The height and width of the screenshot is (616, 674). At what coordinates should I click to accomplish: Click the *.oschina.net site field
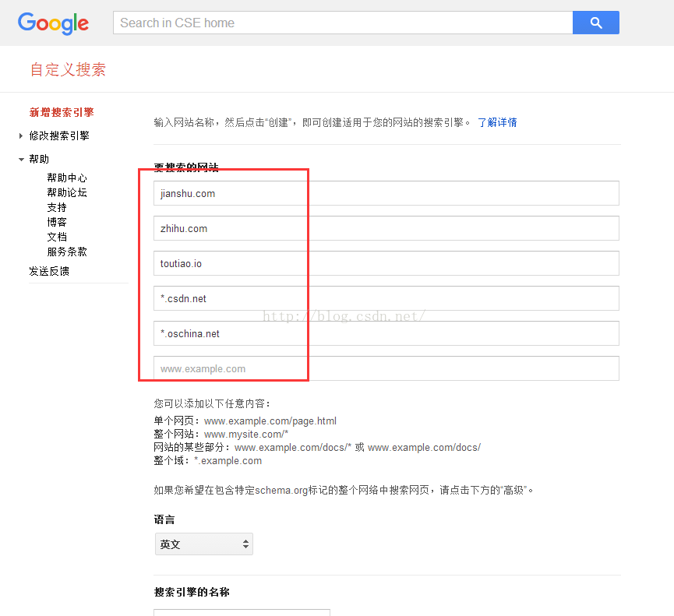pyautogui.click(x=386, y=333)
